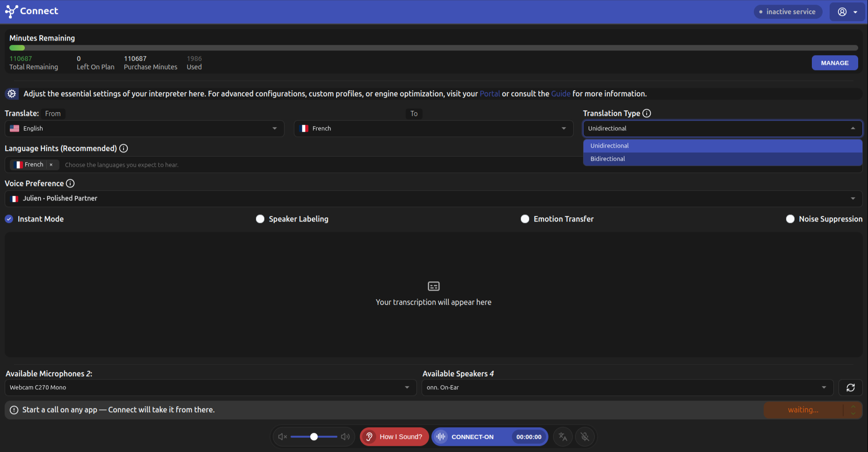
Task: Click the volume slider handle
Action: [x=314, y=437]
